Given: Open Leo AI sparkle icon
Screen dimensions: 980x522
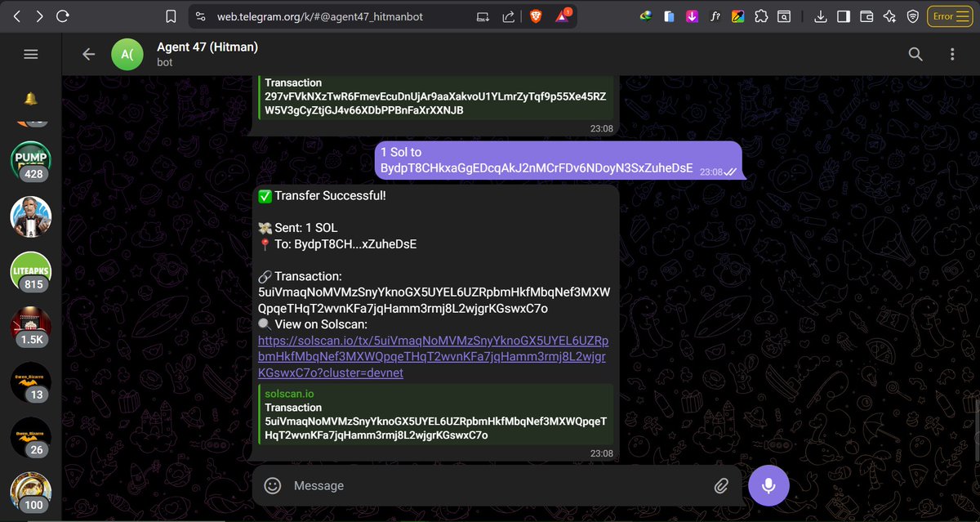Looking at the screenshot, I should pyautogui.click(x=889, y=16).
